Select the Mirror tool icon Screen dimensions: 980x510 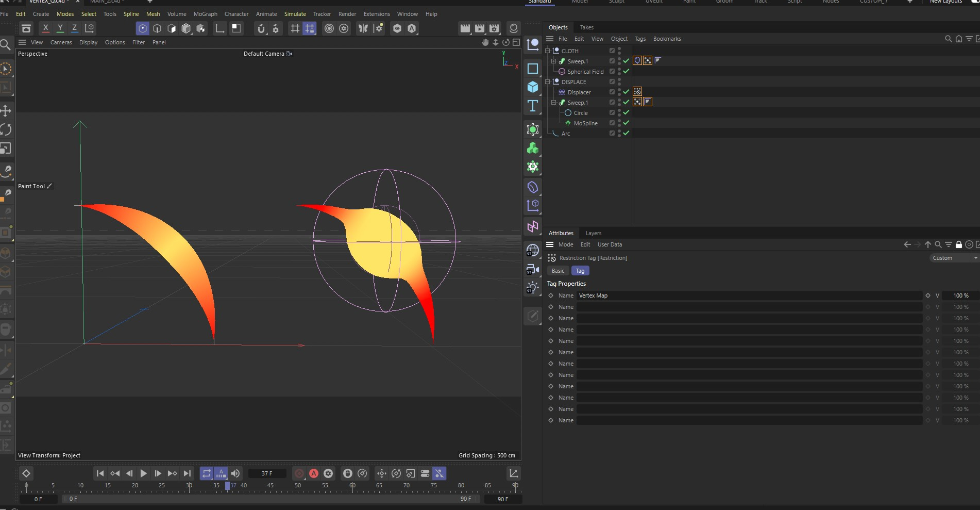pos(363,28)
